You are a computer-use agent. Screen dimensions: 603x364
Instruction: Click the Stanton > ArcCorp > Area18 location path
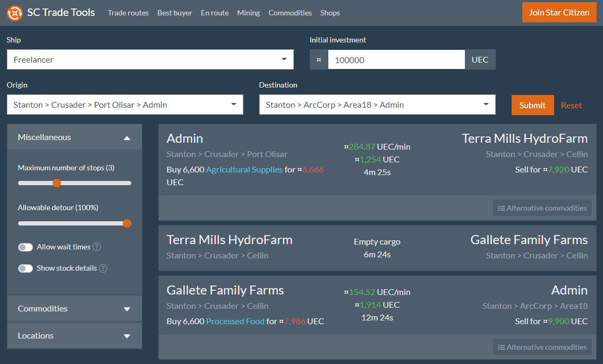point(535,306)
